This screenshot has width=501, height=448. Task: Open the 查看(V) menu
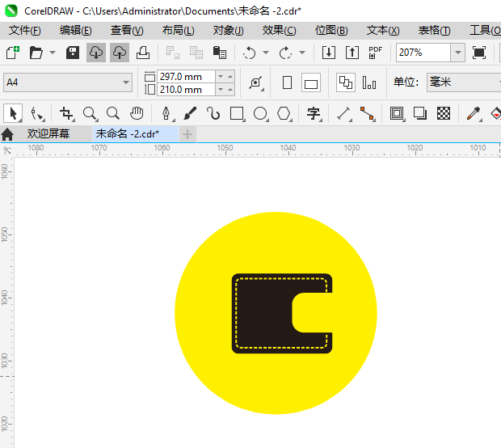127,31
